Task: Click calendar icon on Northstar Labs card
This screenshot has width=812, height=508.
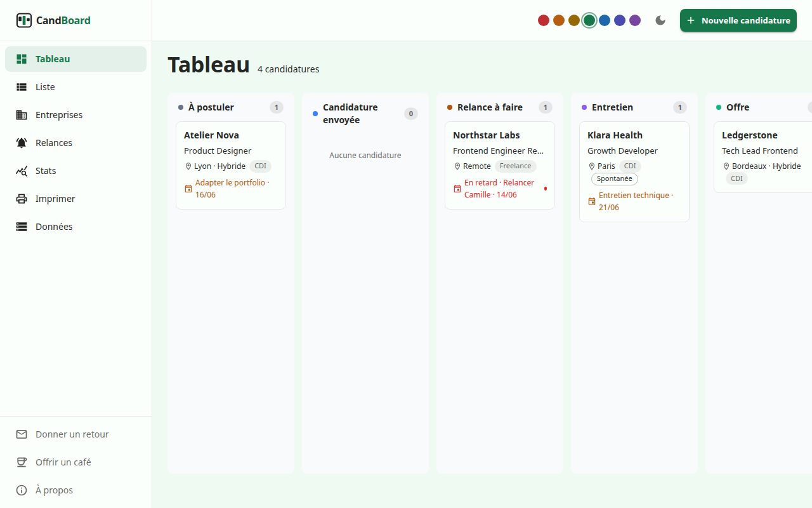Action: pos(457,189)
